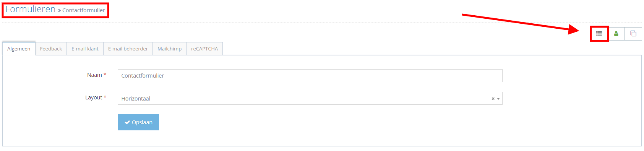Viewport: 644px width, 151px height.
Task: Open the E-mail klant tab
Action: (x=85, y=49)
